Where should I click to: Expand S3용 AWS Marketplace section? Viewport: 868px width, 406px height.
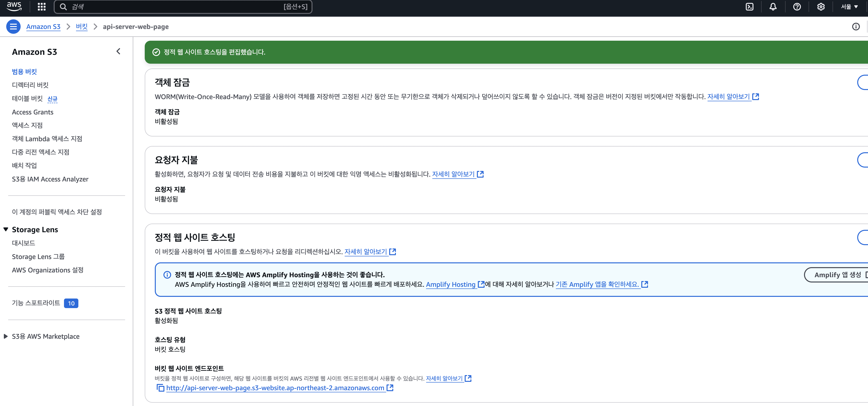(x=6, y=336)
